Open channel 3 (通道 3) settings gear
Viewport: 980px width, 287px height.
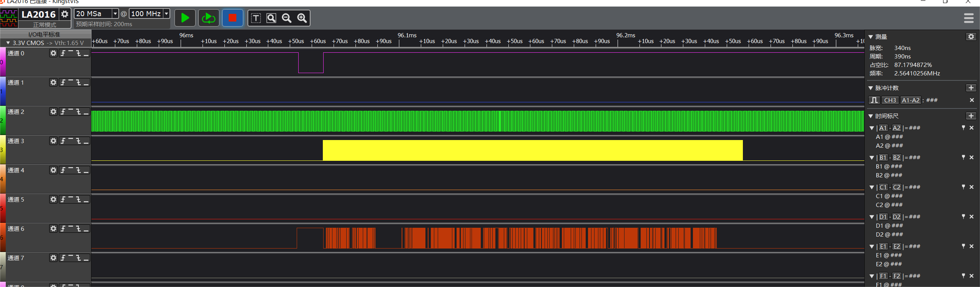coord(53,141)
